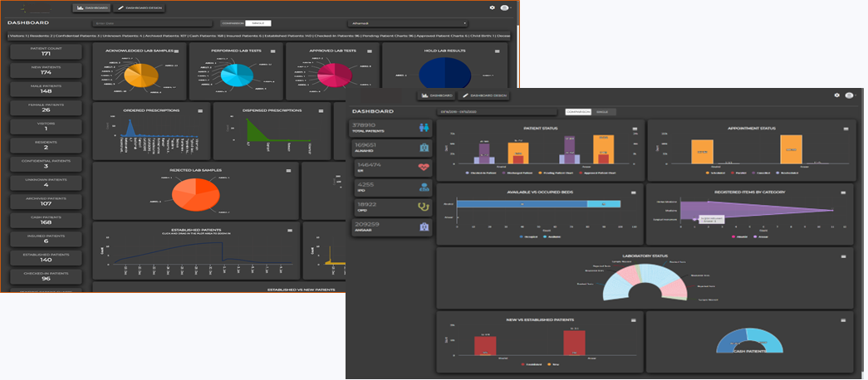The width and height of the screenshot is (868, 380).
Task: Click the IPD patient icon
Action: (x=424, y=188)
